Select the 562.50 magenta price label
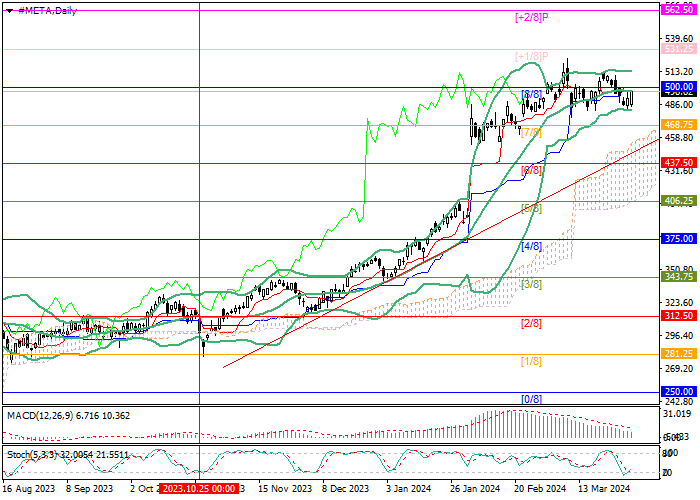Screen dimensions: 700x500 (679, 9)
